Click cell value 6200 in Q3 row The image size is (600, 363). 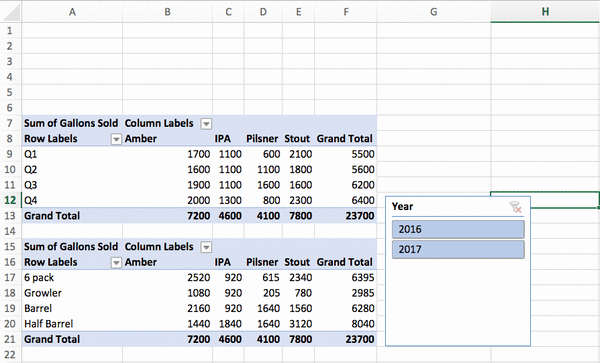click(363, 185)
